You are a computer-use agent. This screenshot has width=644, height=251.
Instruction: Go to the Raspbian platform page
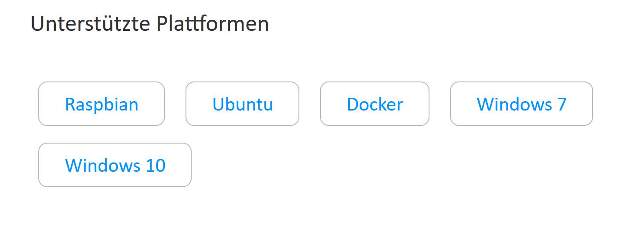[102, 104]
